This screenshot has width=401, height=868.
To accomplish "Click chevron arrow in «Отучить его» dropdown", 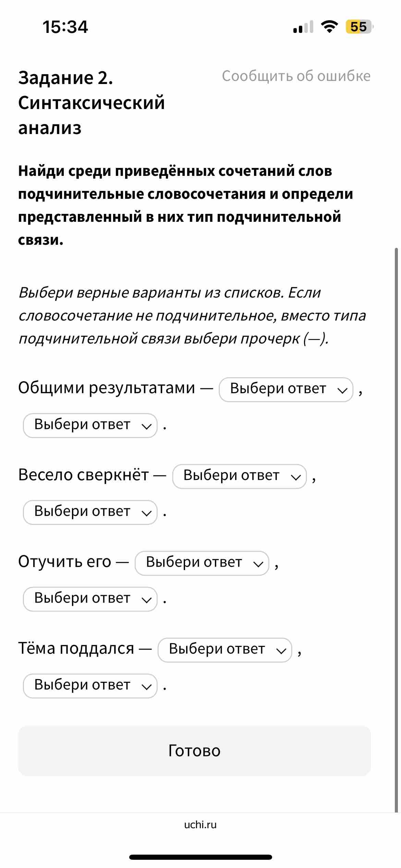I will click(258, 564).
